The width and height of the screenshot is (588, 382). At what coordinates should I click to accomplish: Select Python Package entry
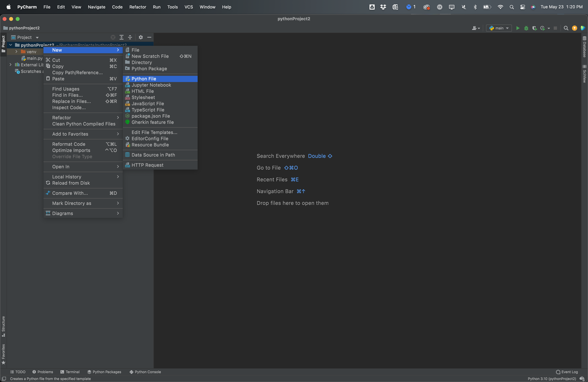tap(160, 69)
